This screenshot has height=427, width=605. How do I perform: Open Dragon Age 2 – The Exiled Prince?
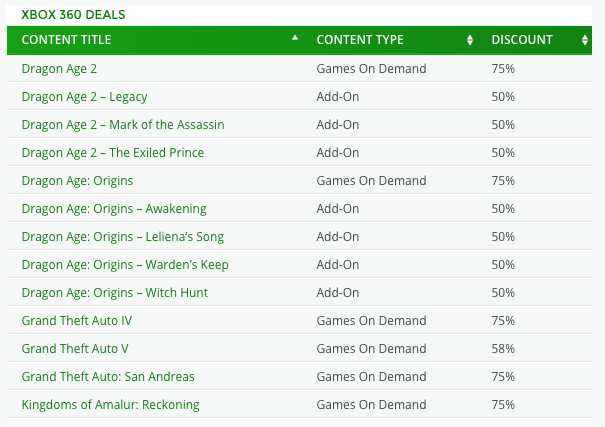coord(112,153)
